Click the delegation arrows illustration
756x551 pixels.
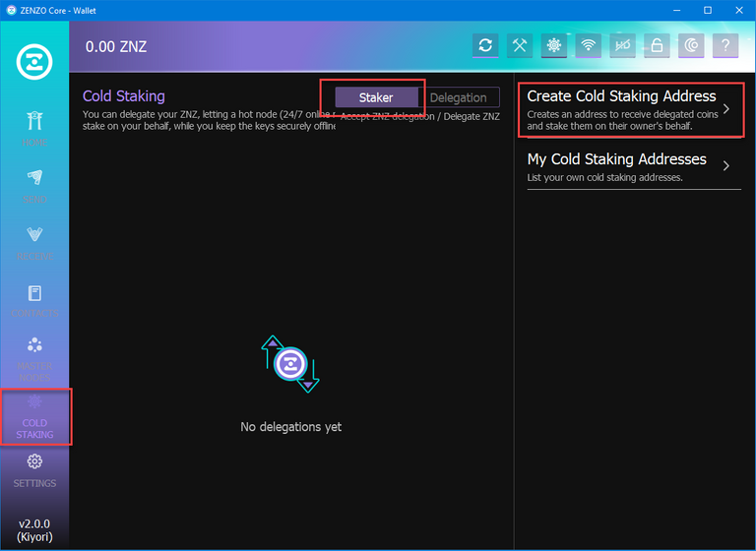290,364
